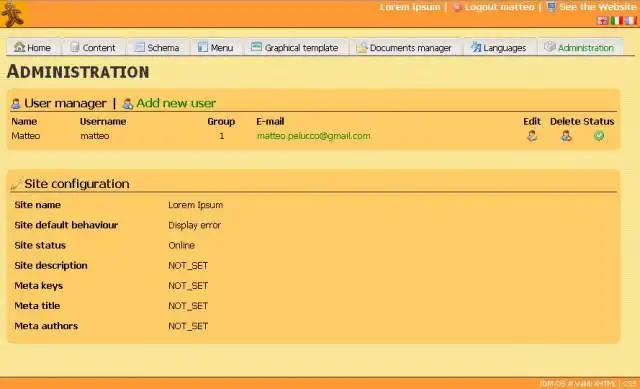This screenshot has width=640, height=389.
Task: Click the Site name value Lorem Ipsum
Action: coord(196,205)
